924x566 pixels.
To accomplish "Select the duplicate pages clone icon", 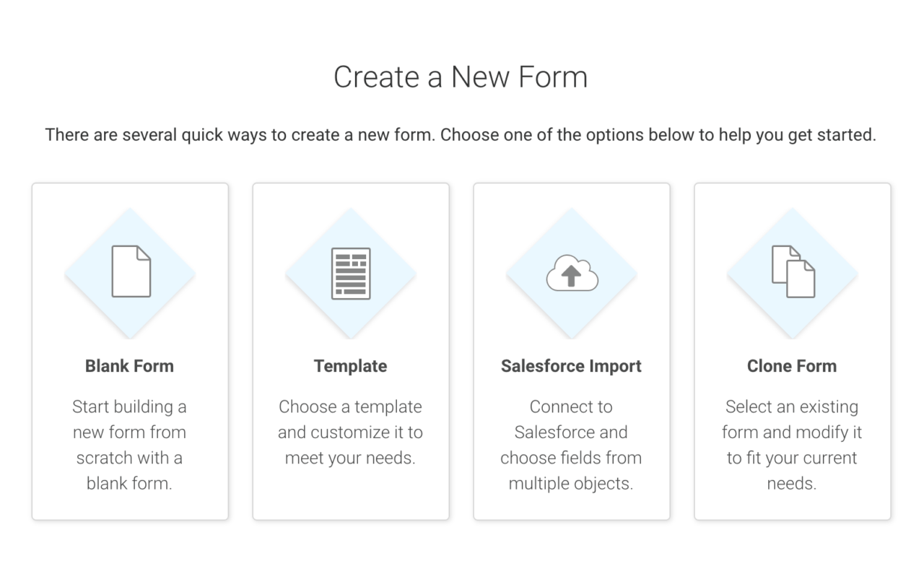I will pyautogui.click(x=793, y=271).
